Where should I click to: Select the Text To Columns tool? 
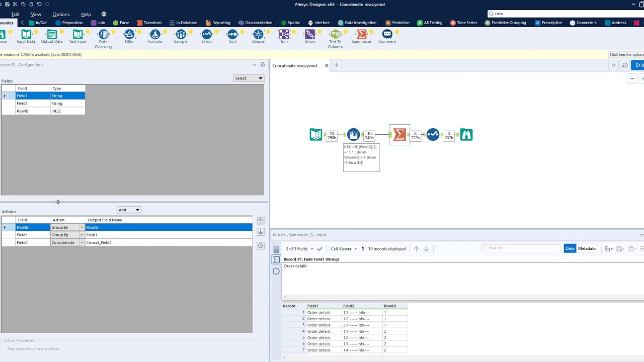click(336, 39)
